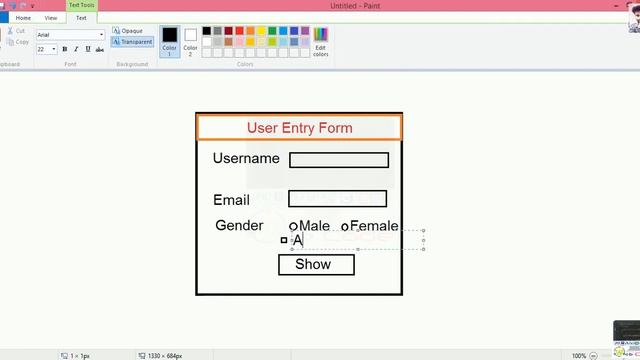The height and width of the screenshot is (360, 640).
Task: Pick the light turquoise color swatch
Action: point(283,42)
